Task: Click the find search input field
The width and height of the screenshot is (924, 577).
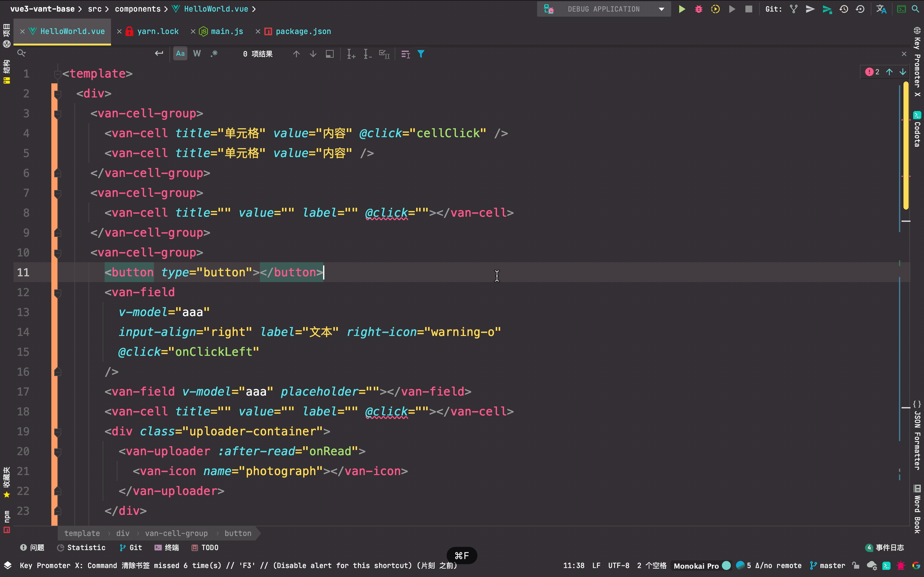Action: coord(88,54)
